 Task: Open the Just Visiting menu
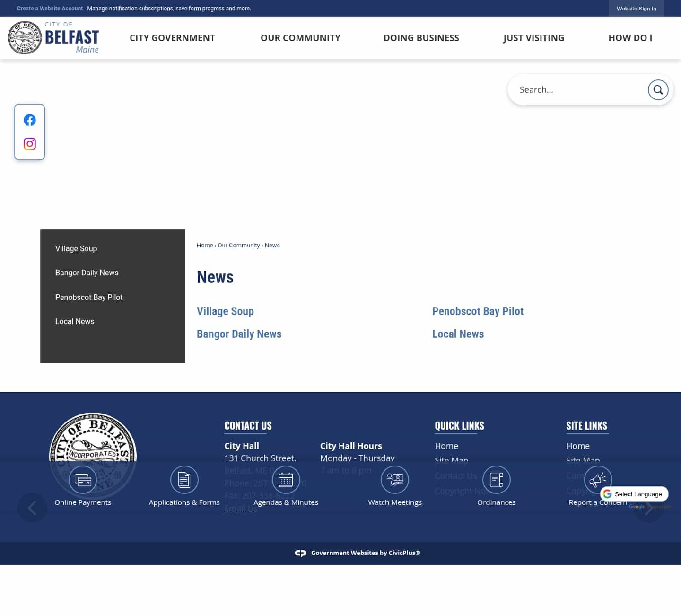tap(533, 38)
